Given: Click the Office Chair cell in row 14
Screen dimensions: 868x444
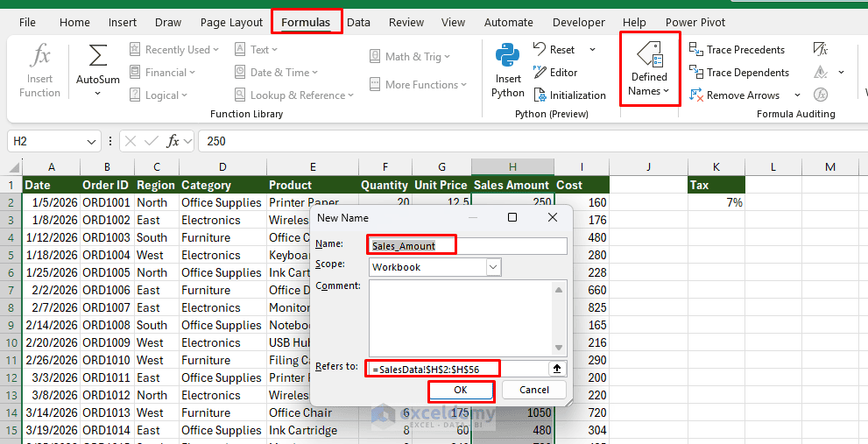Looking at the screenshot, I should click(x=312, y=413).
